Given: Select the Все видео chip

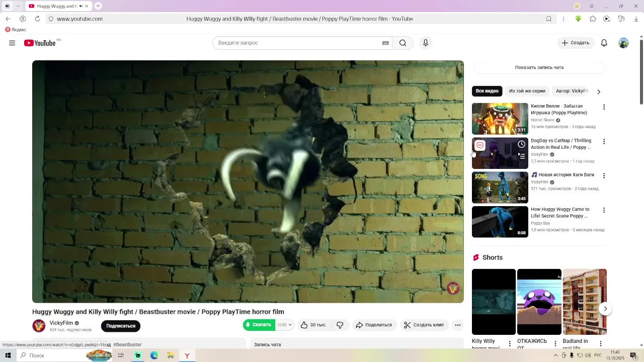Looking at the screenshot, I should pyautogui.click(x=487, y=91).
